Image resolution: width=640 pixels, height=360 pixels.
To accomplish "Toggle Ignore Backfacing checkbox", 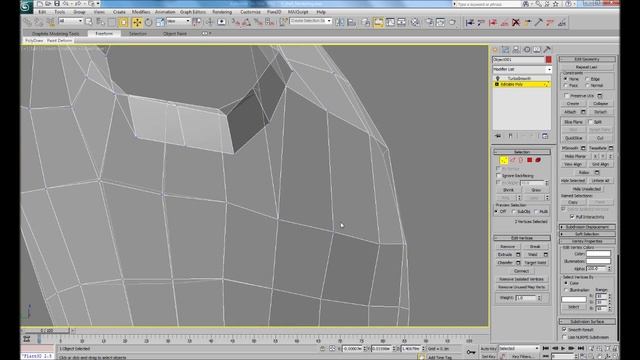I will 498,176.
